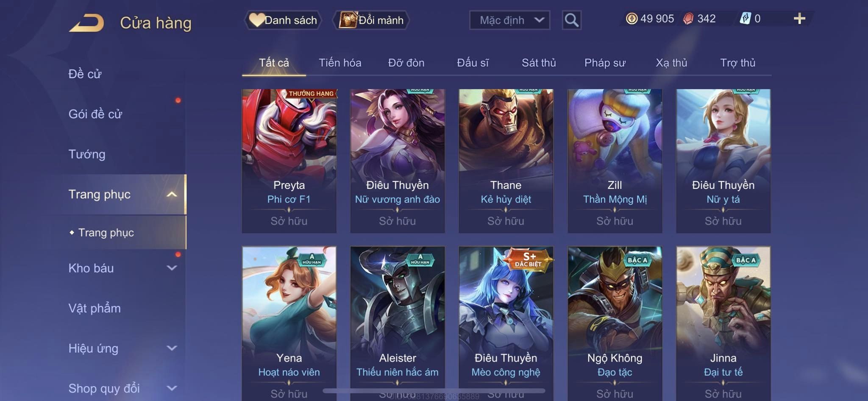
Task: Expand the Kho báu sidebar menu
Action: (172, 268)
